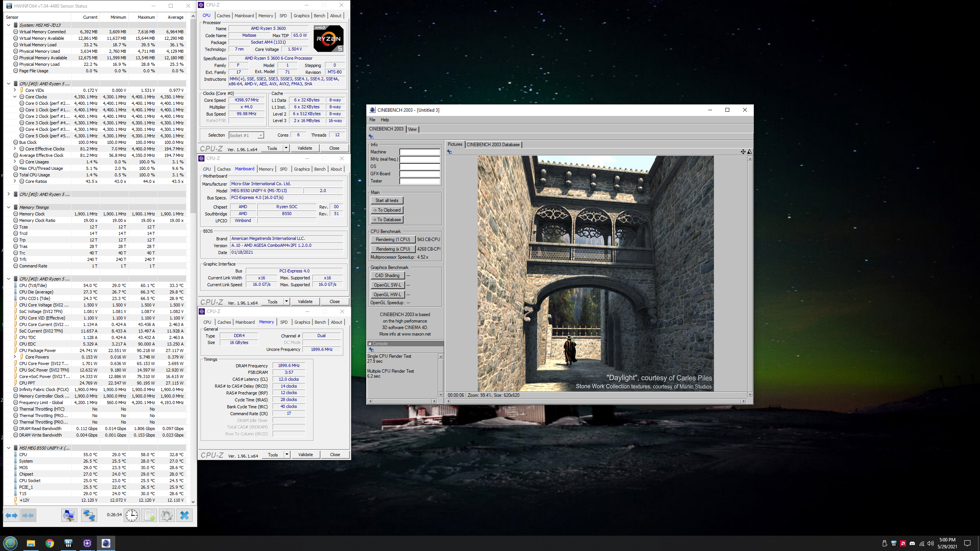Click Rendering (x CPU) benchmark button
The image size is (980, 551).
click(393, 249)
